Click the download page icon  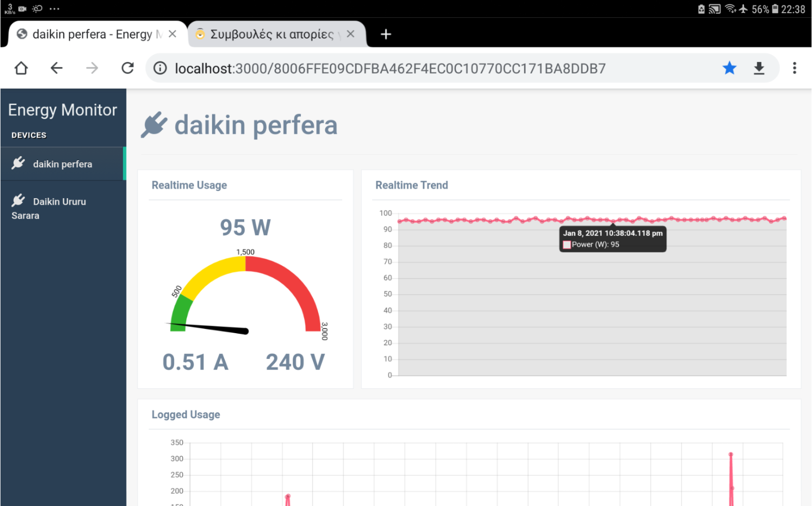coord(759,68)
